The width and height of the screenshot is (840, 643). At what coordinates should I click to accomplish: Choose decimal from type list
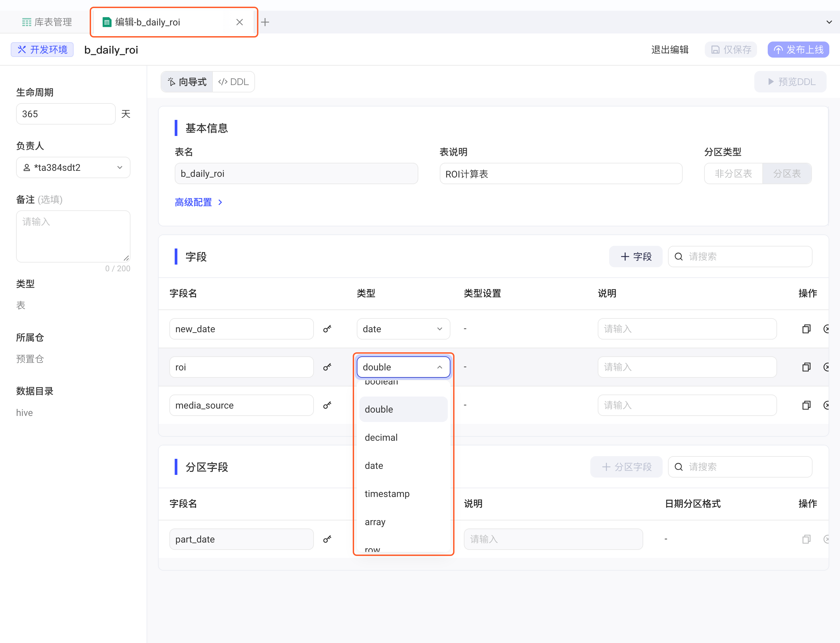pyautogui.click(x=403, y=437)
